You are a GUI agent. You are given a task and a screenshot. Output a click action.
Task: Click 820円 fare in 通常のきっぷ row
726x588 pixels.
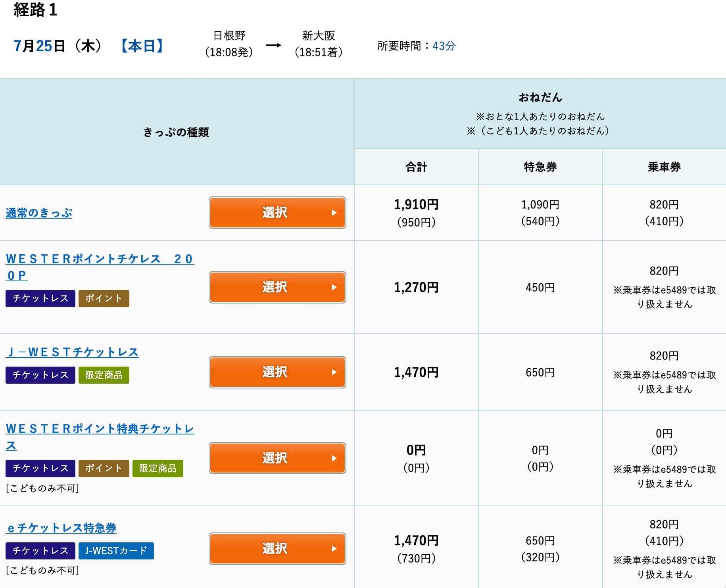664,205
